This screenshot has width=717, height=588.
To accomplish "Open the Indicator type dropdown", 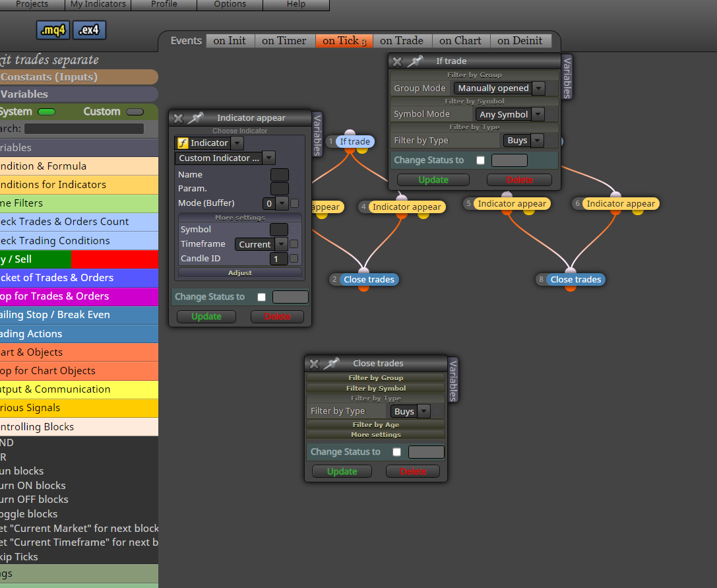I will pos(237,143).
